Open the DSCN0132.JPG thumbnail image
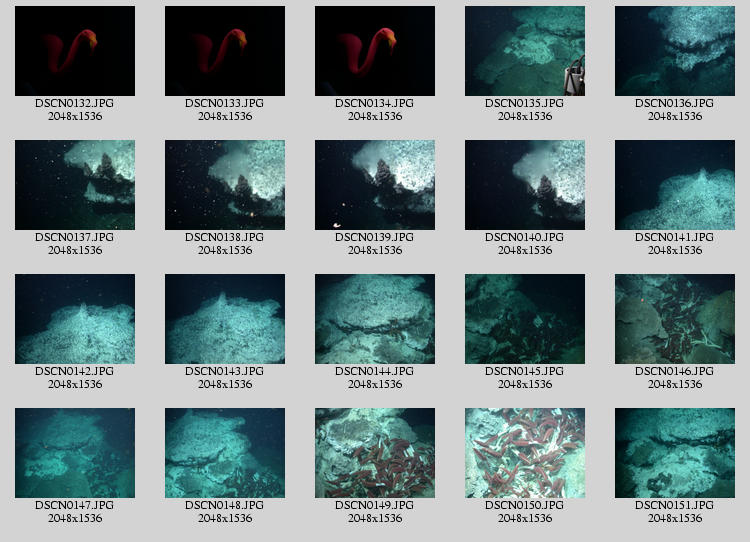Image resolution: width=750 pixels, height=542 pixels. (74, 51)
